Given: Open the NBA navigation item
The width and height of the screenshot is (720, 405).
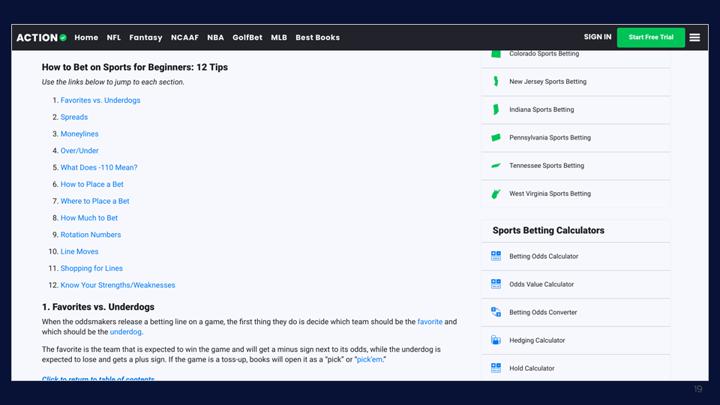Looking at the screenshot, I should pos(215,38).
